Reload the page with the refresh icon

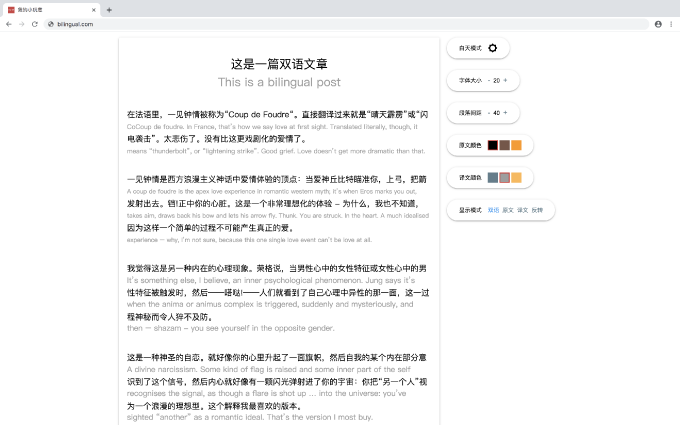click(x=35, y=24)
